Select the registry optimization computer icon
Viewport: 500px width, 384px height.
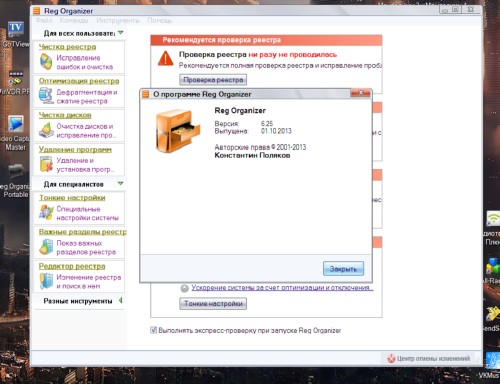(x=46, y=96)
